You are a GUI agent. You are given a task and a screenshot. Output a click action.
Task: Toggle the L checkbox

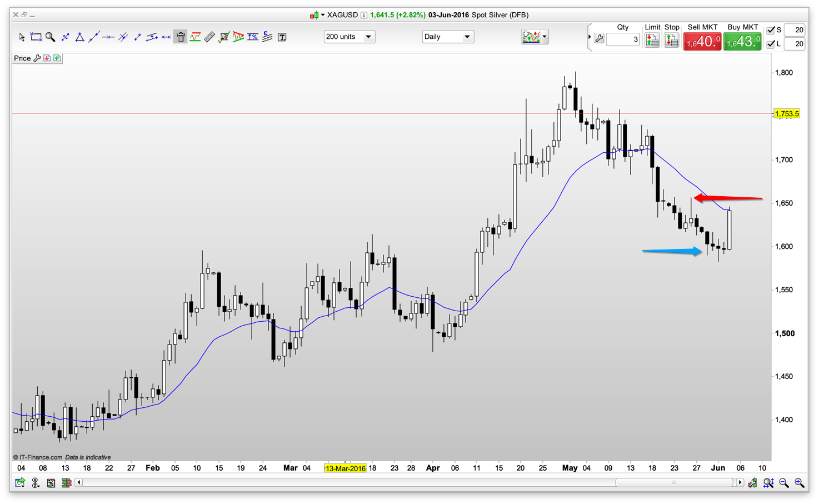[x=771, y=44]
